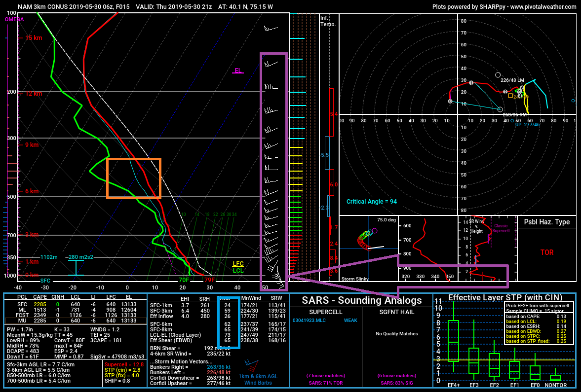Screen dimensions: 581x392
Task: Click the Bunkers right-mover circle on the hodograph
Action: click(501, 109)
